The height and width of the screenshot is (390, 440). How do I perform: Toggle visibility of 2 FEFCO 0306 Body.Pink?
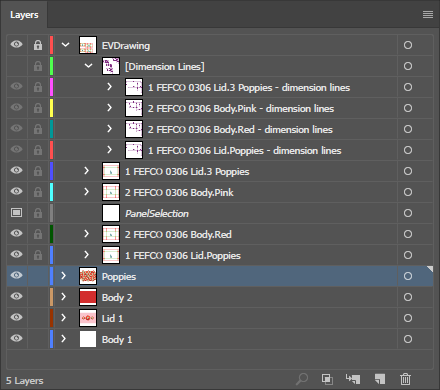click(x=16, y=191)
